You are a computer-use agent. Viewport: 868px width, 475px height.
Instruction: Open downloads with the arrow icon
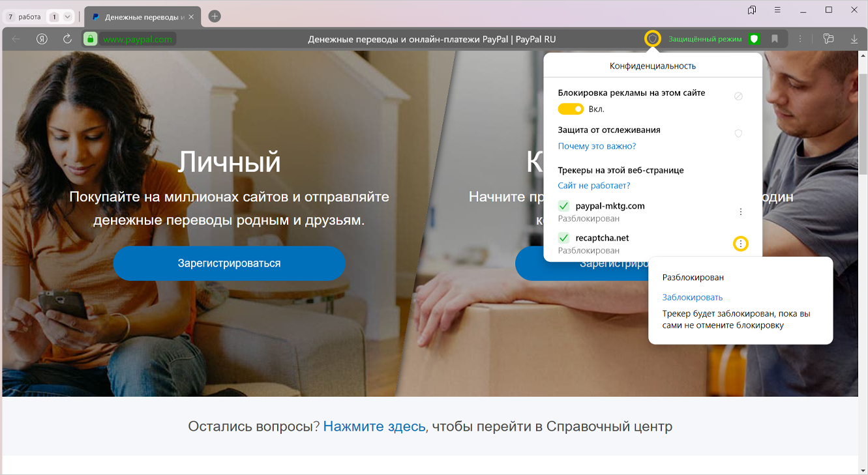[854, 39]
